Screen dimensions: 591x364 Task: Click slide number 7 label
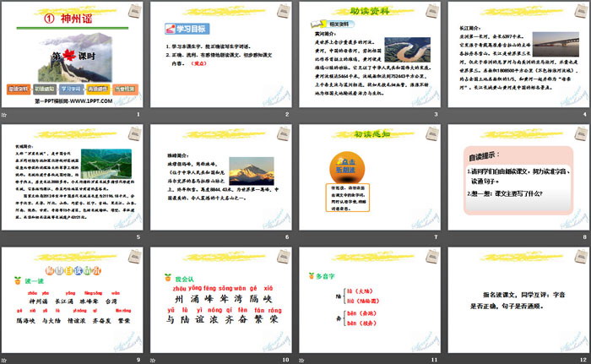tap(436, 236)
